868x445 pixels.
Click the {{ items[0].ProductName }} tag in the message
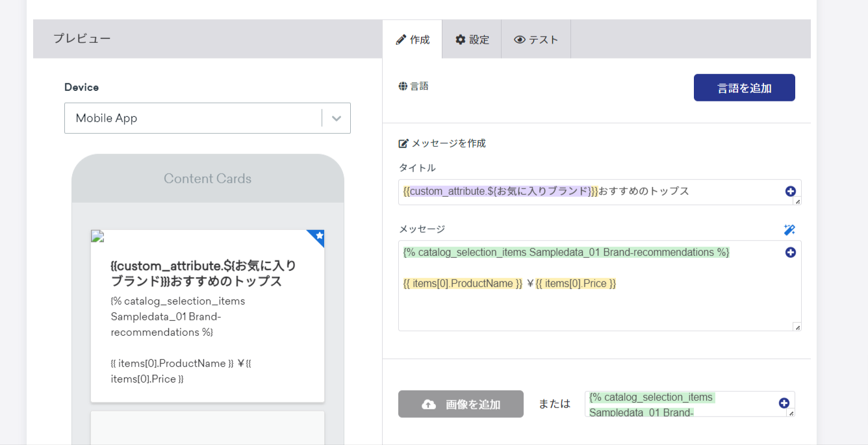point(463,283)
